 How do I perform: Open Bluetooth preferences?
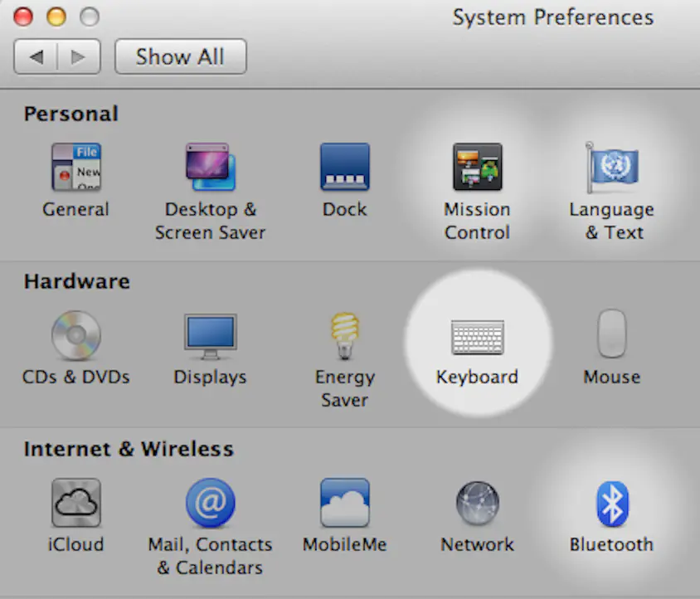pos(611,502)
